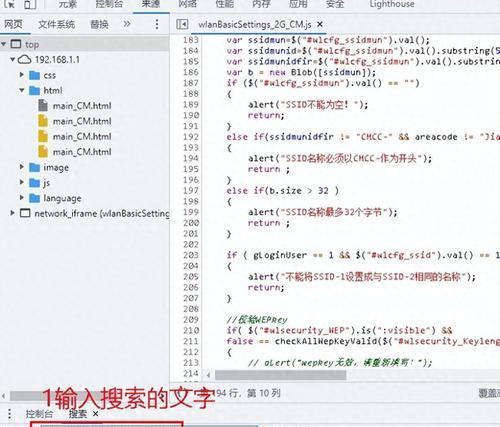This screenshot has height=427, width=500.
Task: Expand the js folder arrow
Action: tap(22, 182)
